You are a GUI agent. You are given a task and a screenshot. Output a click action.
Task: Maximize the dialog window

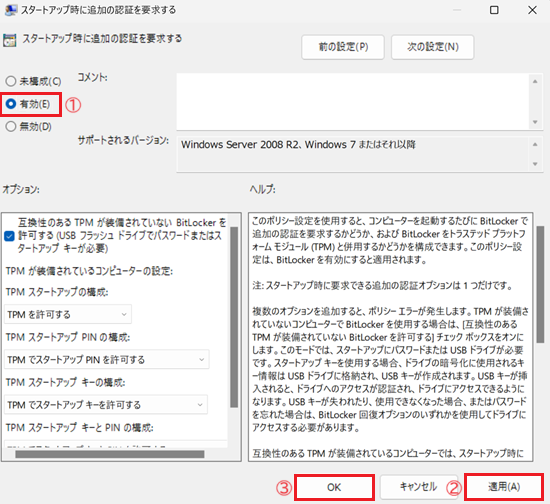[494, 10]
